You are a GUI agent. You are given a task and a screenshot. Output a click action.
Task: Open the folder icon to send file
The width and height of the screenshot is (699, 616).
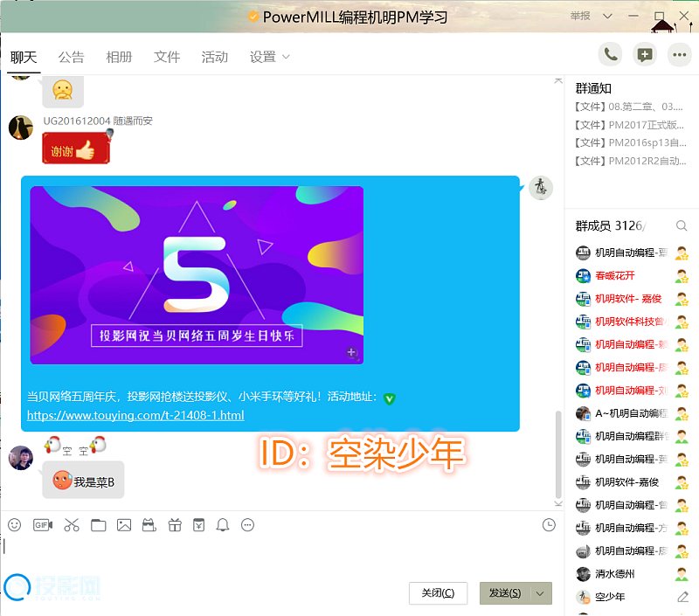(98, 525)
